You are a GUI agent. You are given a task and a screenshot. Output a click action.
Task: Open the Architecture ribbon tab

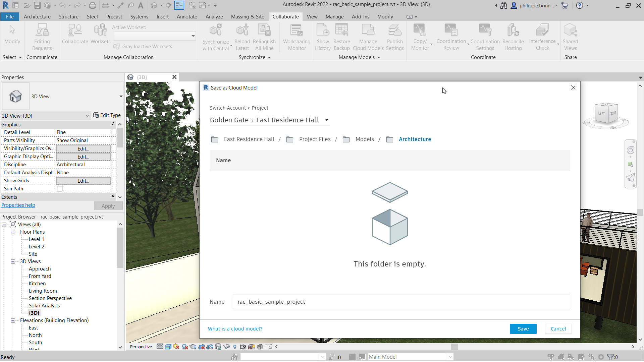coord(37,17)
